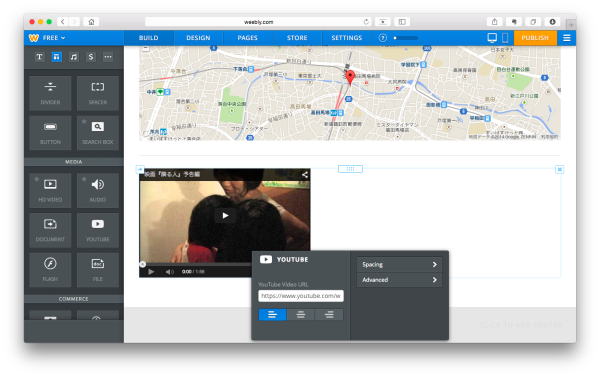Select the Audio element
This screenshot has width=600, height=377.
tap(98, 190)
